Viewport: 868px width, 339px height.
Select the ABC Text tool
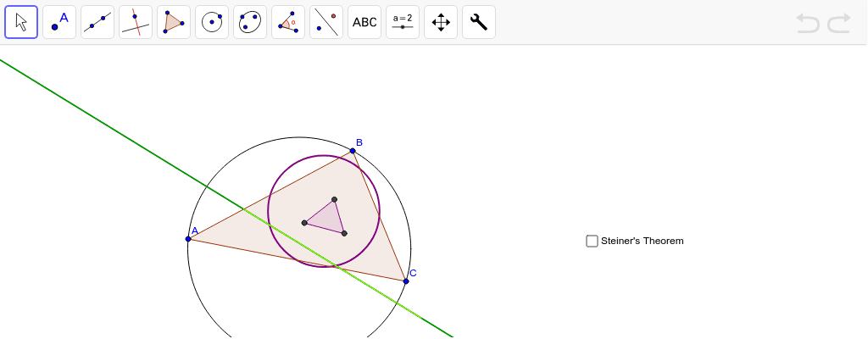click(x=364, y=22)
